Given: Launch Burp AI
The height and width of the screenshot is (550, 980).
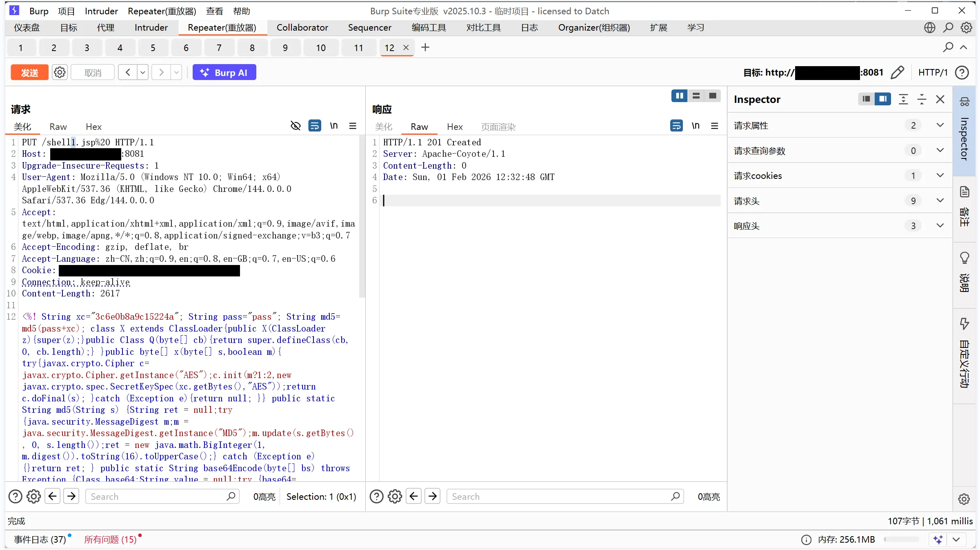Looking at the screenshot, I should pos(224,73).
